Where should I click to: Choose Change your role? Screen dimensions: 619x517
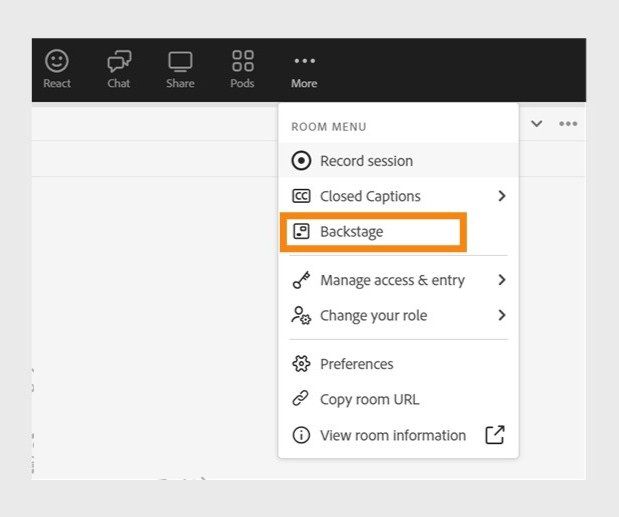click(398, 315)
